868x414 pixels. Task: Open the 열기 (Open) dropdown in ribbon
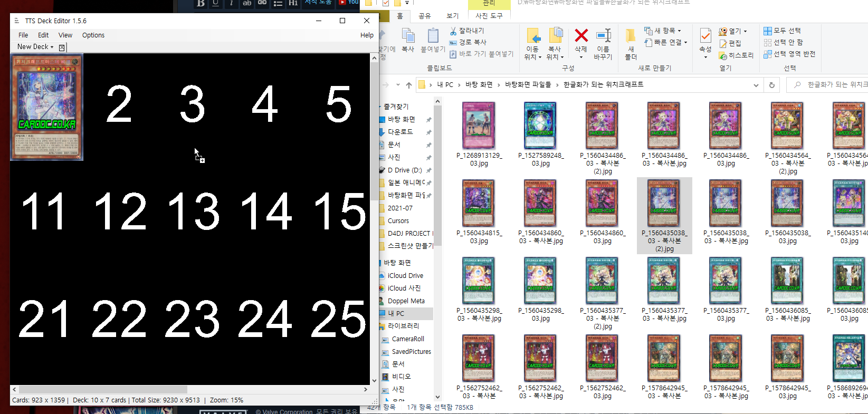click(733, 31)
